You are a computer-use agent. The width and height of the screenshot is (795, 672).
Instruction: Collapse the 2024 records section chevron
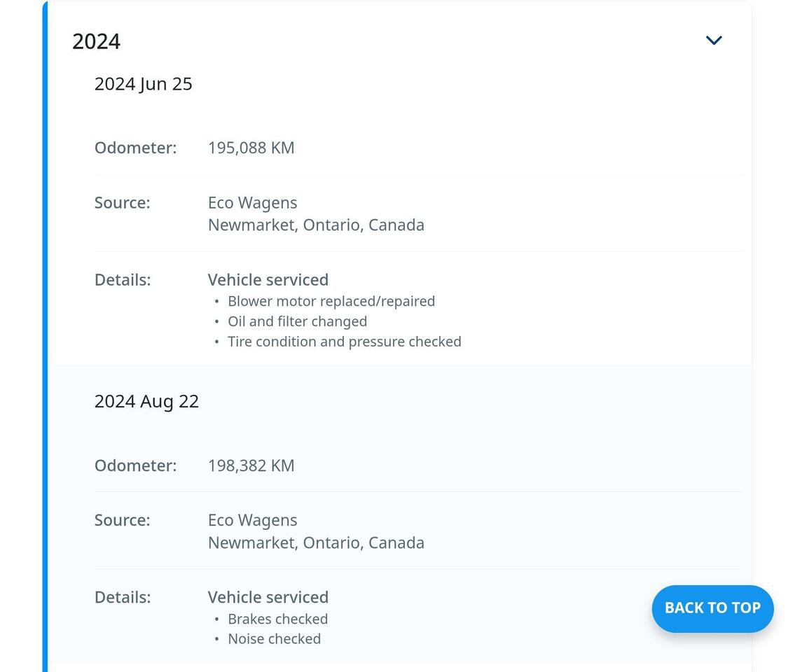point(714,40)
